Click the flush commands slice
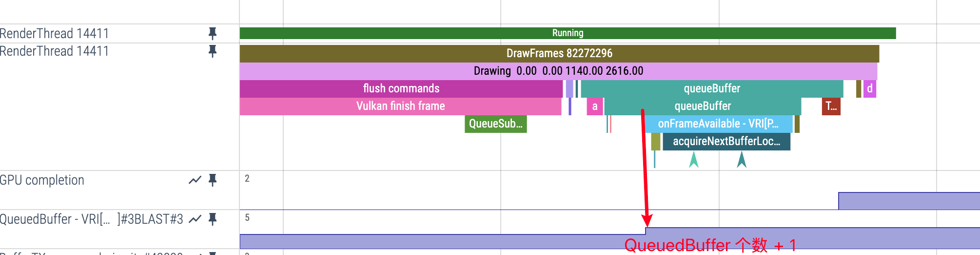 point(401,88)
